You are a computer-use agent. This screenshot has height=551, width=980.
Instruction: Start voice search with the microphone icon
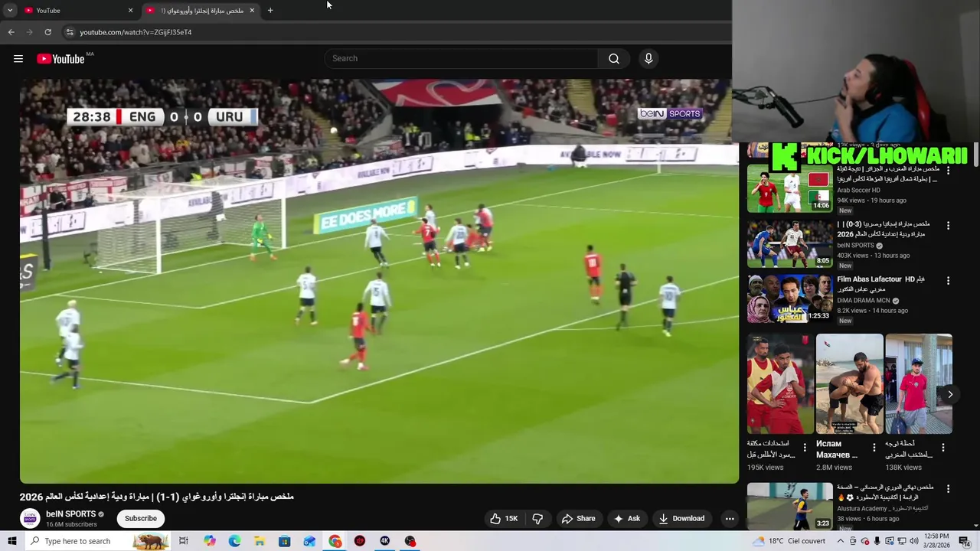click(648, 58)
